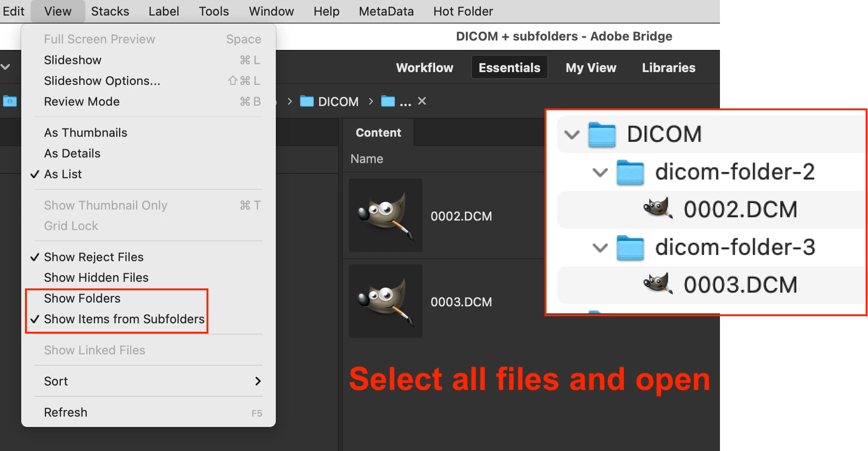Enable Show Folders option
This screenshot has height=451, width=868.
point(149,299)
